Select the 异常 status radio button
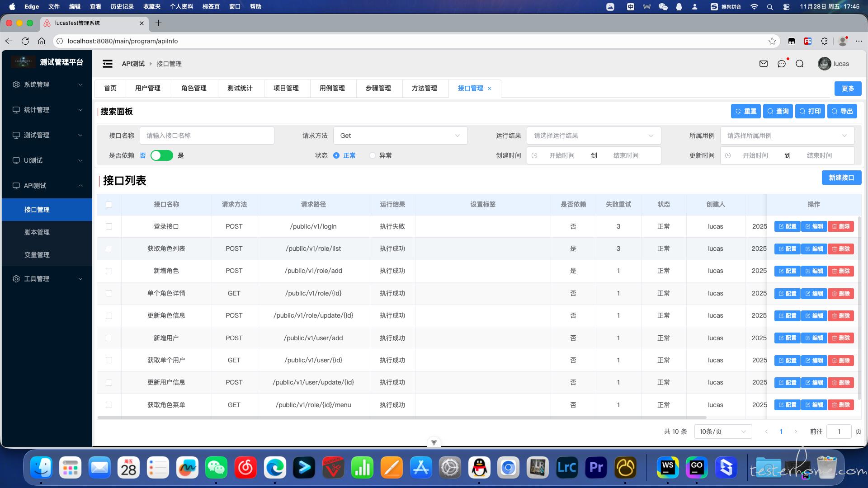 point(373,155)
